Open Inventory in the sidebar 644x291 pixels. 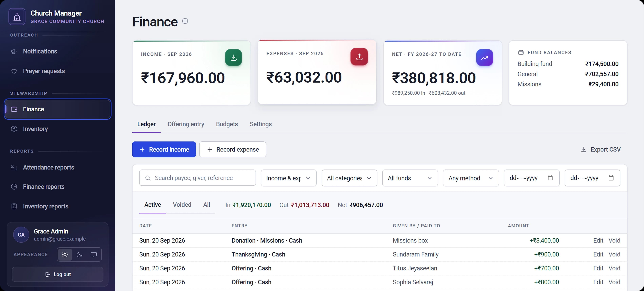tap(57, 129)
